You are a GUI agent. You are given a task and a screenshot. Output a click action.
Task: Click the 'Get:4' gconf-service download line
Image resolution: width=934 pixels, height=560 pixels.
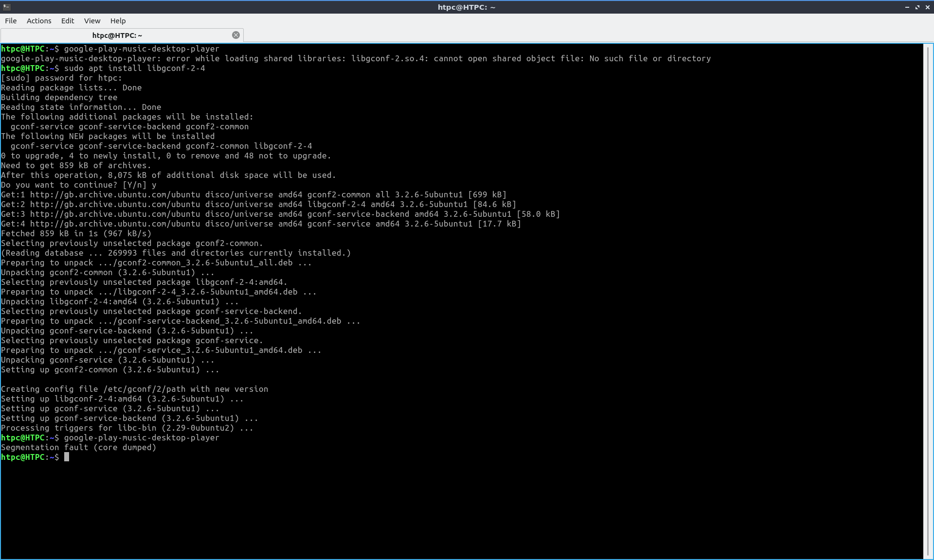(x=261, y=224)
